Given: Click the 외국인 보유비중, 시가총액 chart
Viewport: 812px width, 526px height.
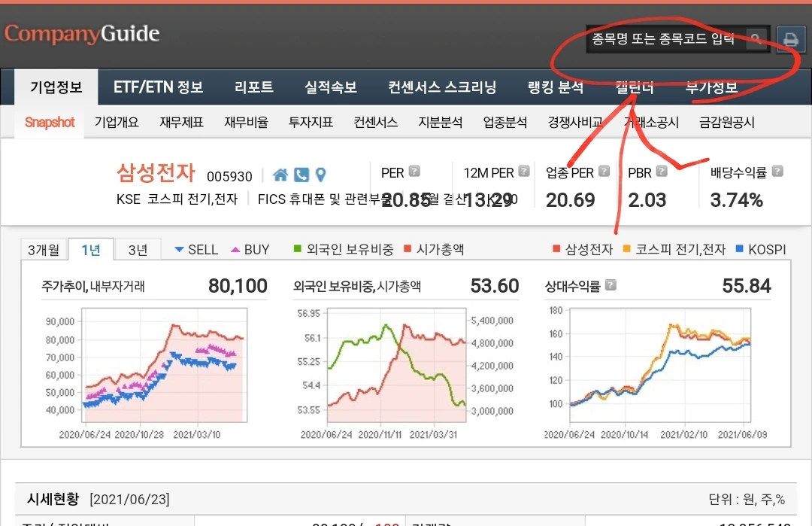Looking at the screenshot, I should 397,366.
